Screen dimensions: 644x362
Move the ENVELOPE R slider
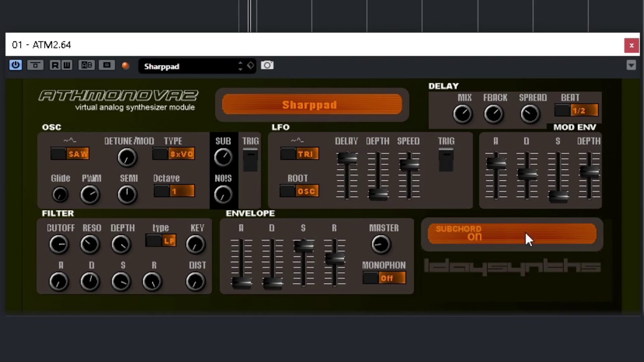tap(335, 259)
